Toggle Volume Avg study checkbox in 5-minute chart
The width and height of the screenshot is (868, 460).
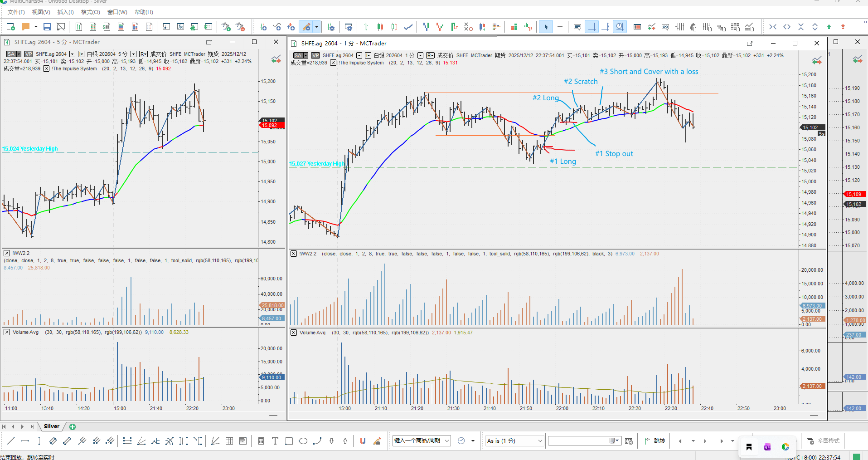(x=7, y=332)
